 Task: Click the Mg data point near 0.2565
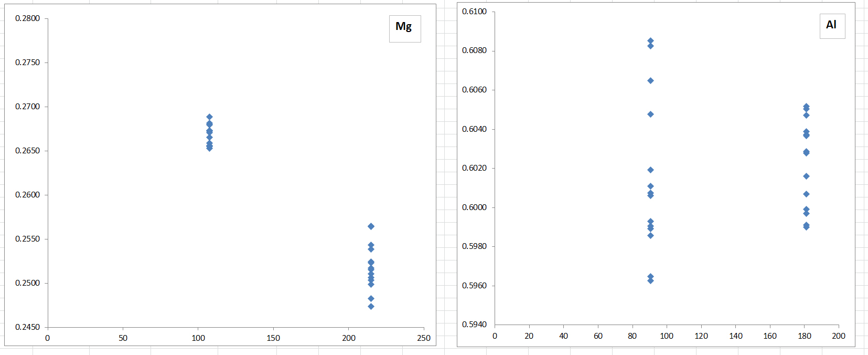371,226
